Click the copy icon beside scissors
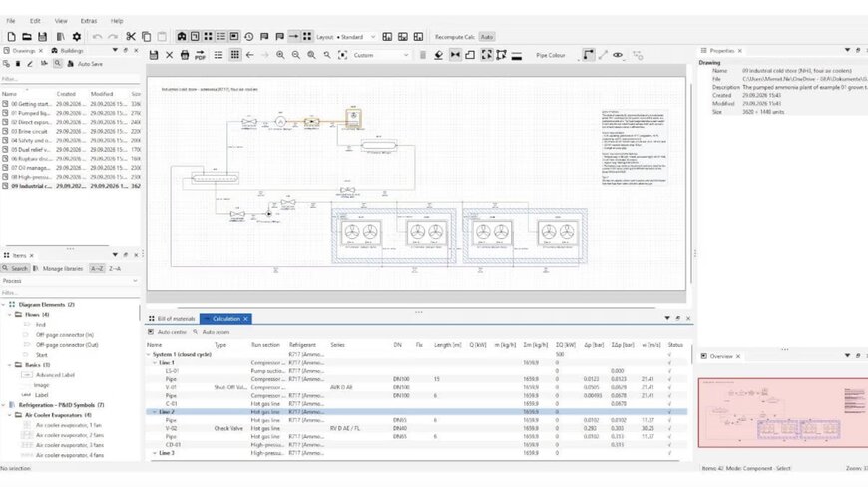The width and height of the screenshot is (868, 487). coord(146,37)
